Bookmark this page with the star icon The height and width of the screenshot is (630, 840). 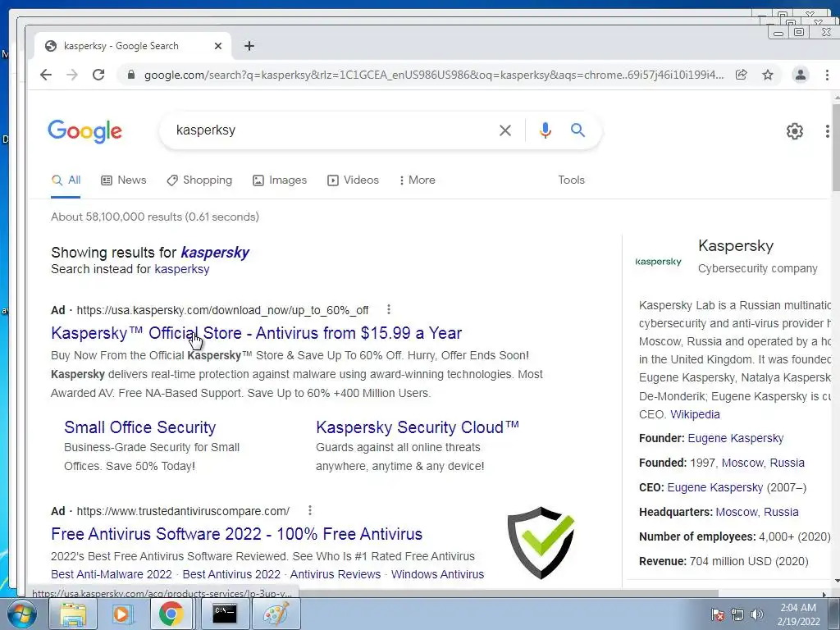(x=768, y=75)
